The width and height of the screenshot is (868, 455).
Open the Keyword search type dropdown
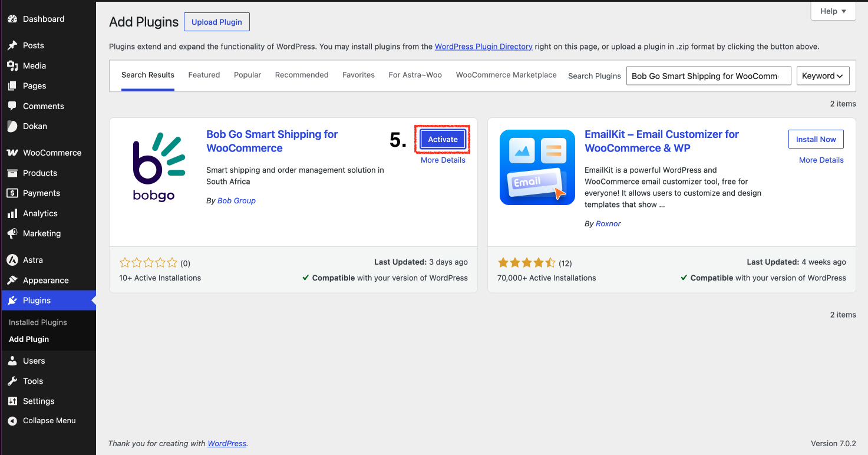pos(823,75)
